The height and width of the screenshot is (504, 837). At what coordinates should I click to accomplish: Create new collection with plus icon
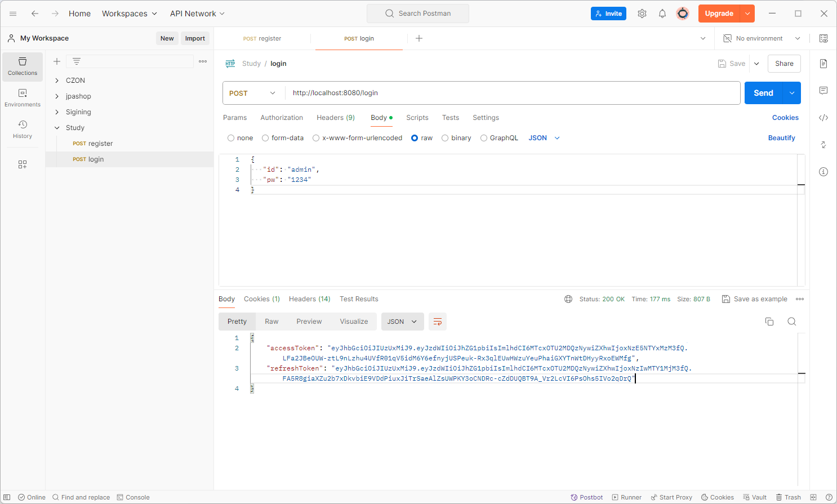click(x=57, y=61)
